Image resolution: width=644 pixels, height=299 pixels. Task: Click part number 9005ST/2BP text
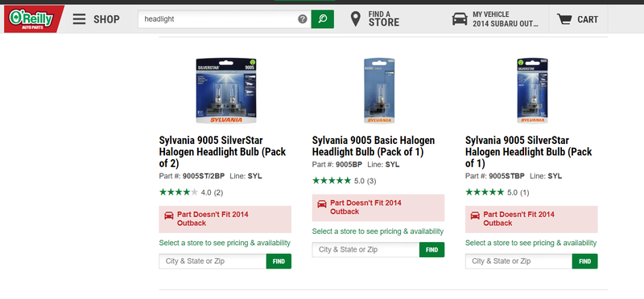tap(204, 176)
